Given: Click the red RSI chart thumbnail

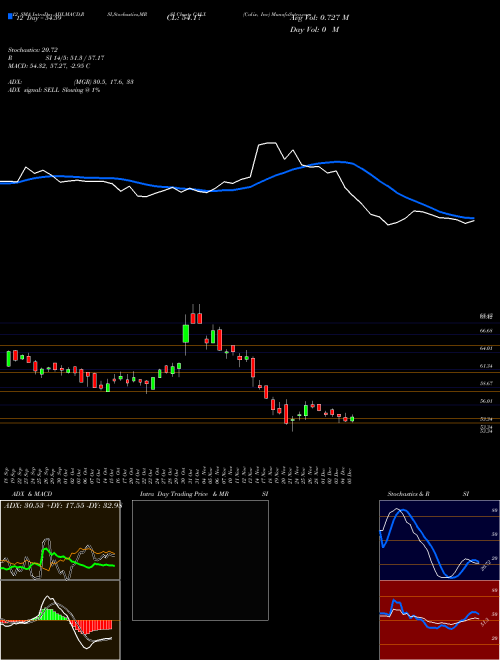Looking at the screenshot, I should (439, 620).
